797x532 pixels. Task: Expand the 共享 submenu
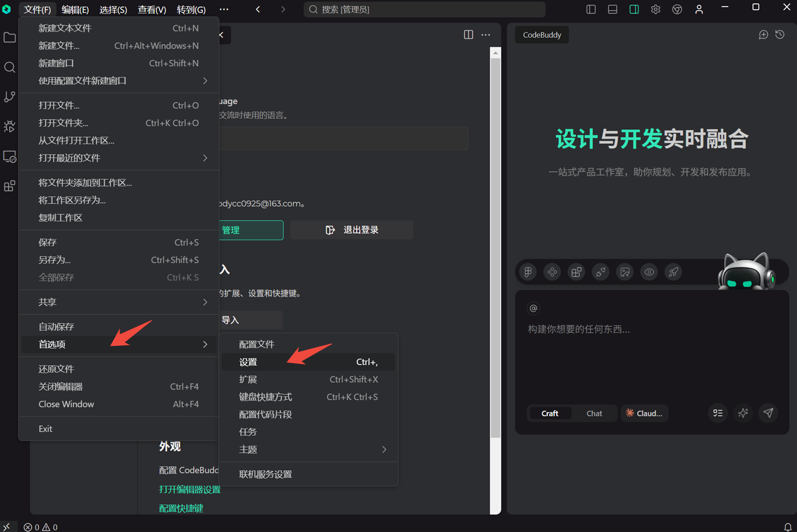(118, 302)
